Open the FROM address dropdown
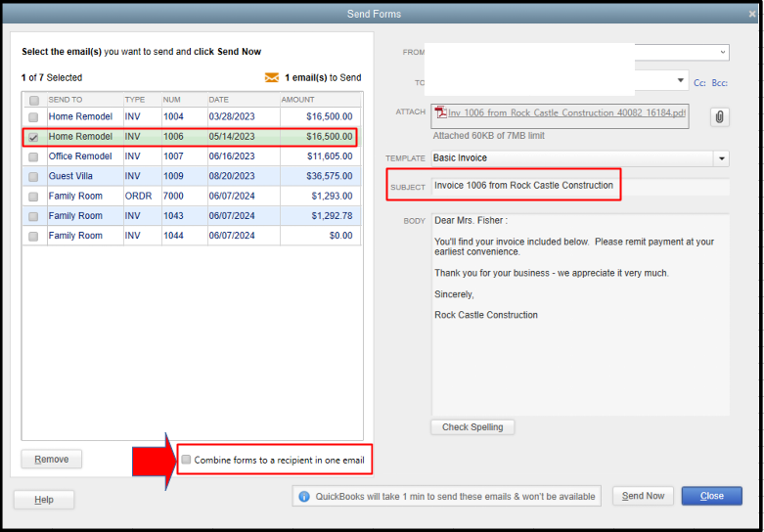Viewport: 764px width, 532px height. 722,52
